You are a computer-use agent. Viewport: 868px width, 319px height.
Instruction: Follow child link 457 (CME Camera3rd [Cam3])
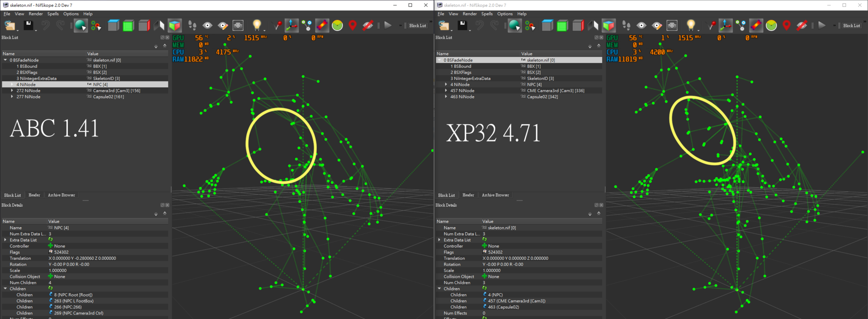coord(517,301)
